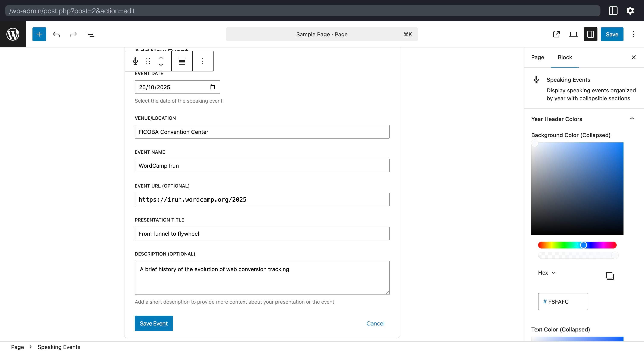The width and height of the screenshot is (644, 352).
Task: Click the Save Event button
Action: click(x=154, y=323)
